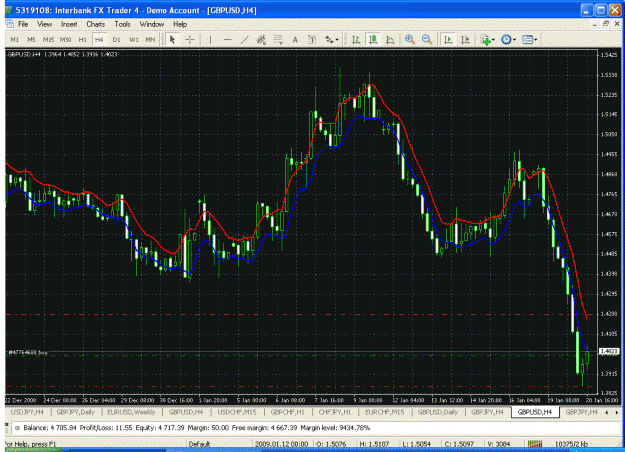Switch timeframe to M5
The width and height of the screenshot is (625, 452).
point(31,39)
